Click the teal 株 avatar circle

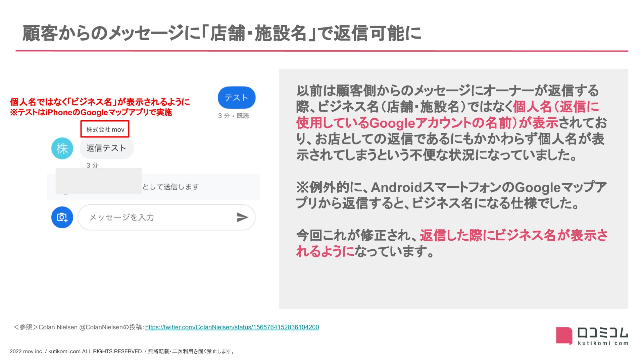[x=62, y=148]
